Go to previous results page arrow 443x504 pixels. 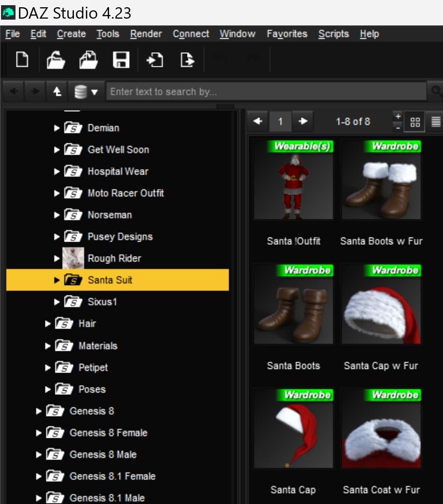pyautogui.click(x=258, y=121)
